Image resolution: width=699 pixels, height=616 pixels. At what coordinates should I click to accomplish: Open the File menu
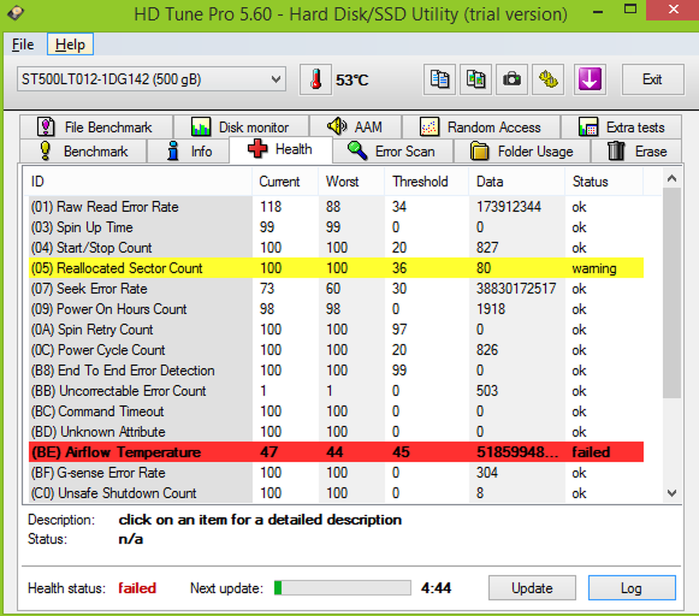pos(23,45)
